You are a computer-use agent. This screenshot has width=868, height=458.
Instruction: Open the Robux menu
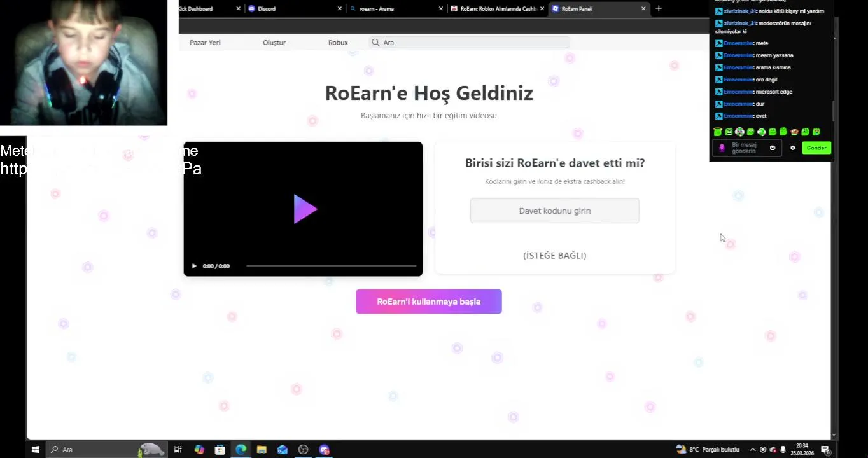coord(338,43)
